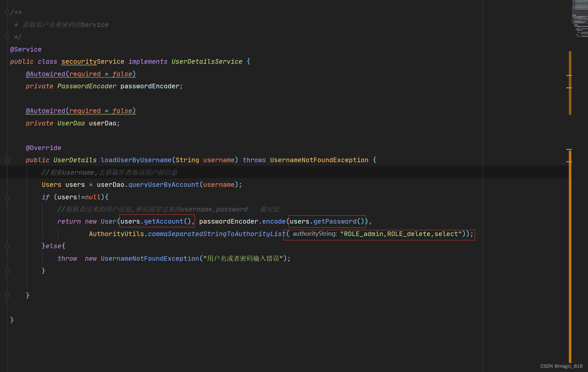Click UserDetailsService interface name
Screen dimensions: 588x372
click(207, 62)
